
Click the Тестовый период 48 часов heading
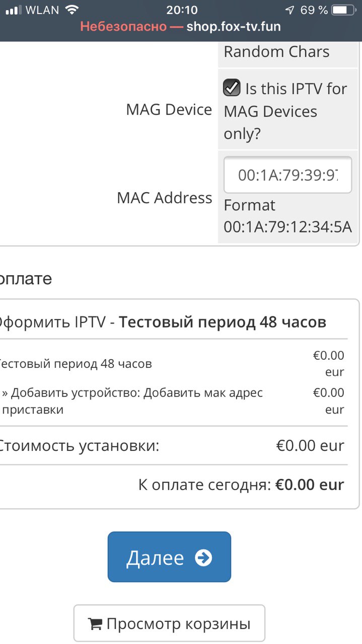(x=223, y=322)
